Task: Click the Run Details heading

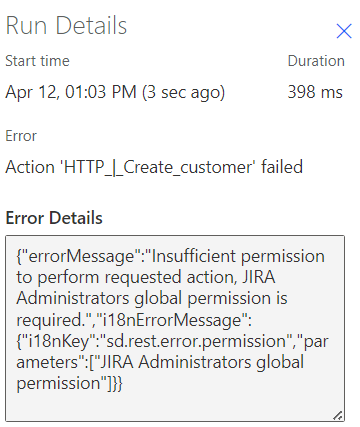Action: pyautogui.click(x=66, y=25)
